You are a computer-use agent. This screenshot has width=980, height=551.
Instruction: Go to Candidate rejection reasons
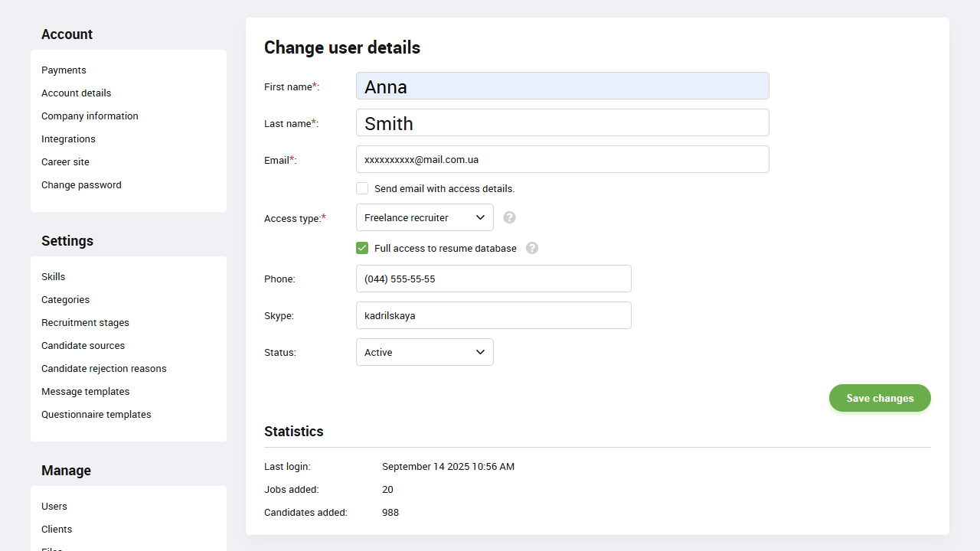click(103, 368)
